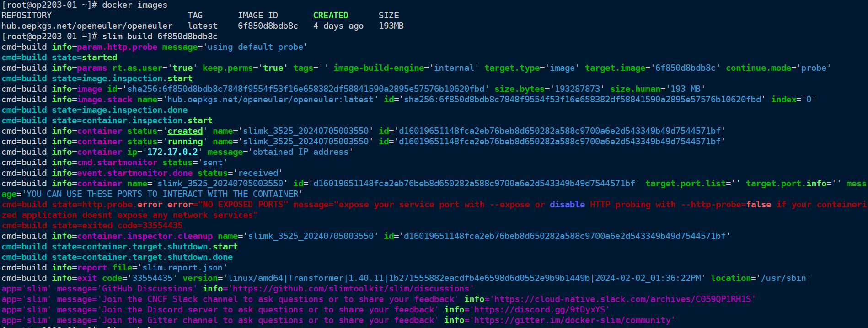Click the underlined "disable" word in error message
The image size is (868, 328).
point(567,205)
